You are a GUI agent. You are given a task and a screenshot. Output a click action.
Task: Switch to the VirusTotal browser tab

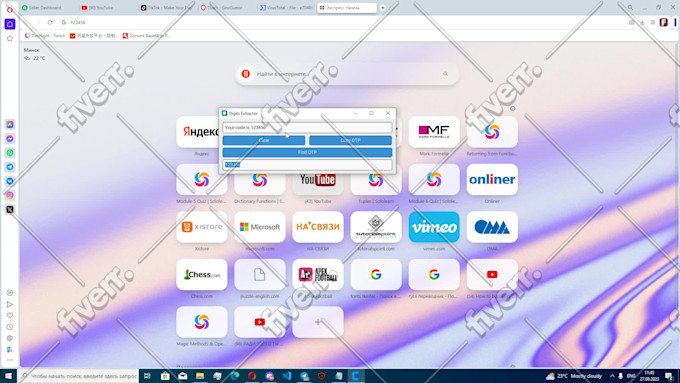pyautogui.click(x=285, y=8)
